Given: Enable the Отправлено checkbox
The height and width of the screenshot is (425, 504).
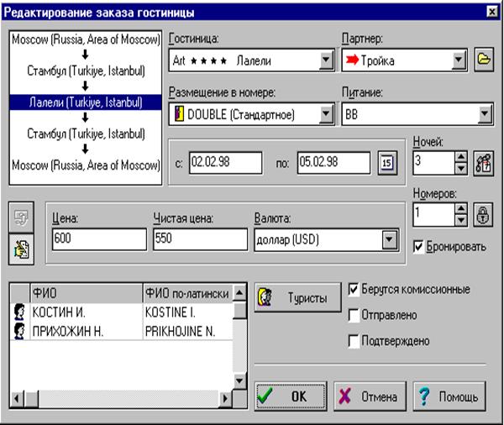Looking at the screenshot, I should click(x=354, y=315).
